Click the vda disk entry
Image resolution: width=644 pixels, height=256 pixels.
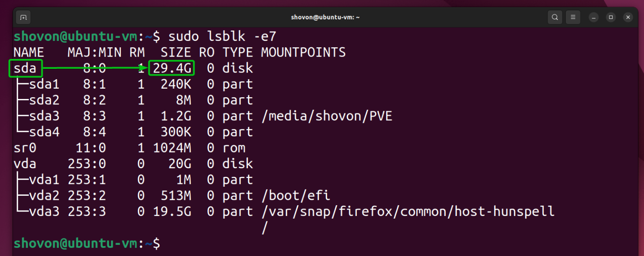pos(25,164)
